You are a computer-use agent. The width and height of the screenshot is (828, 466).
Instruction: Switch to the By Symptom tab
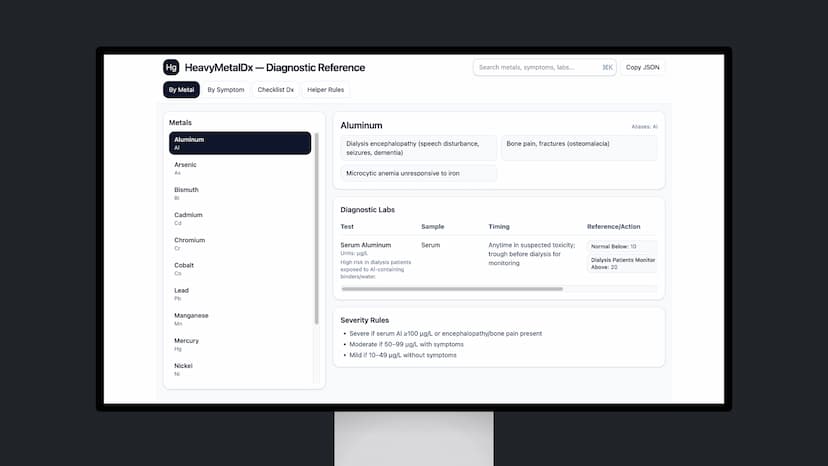point(225,90)
